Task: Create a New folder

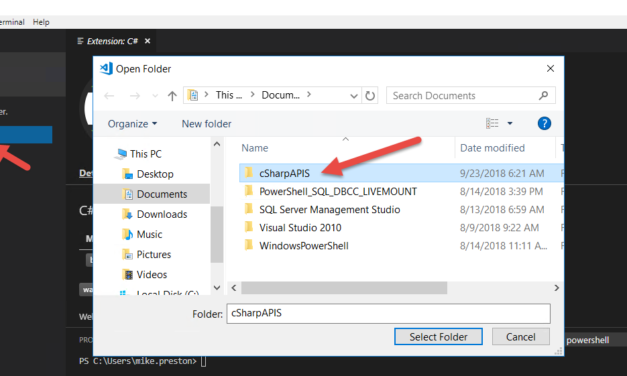Action: pyautogui.click(x=206, y=124)
